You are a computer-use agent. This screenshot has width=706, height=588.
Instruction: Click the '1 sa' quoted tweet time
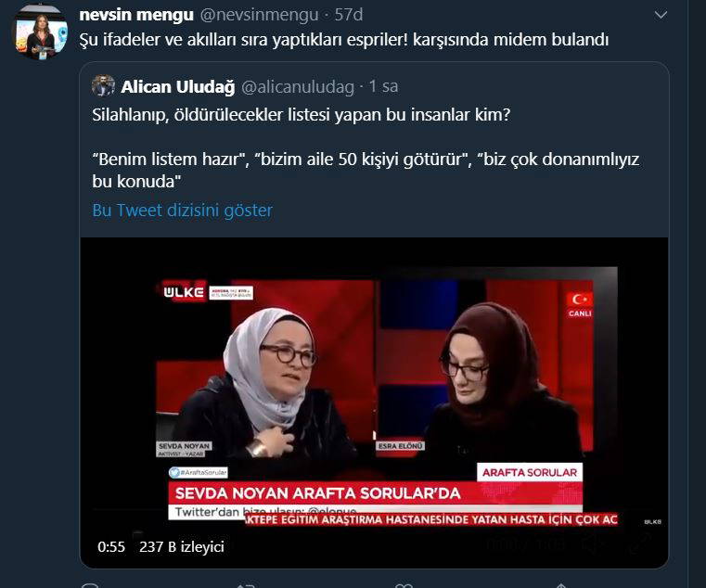383,86
